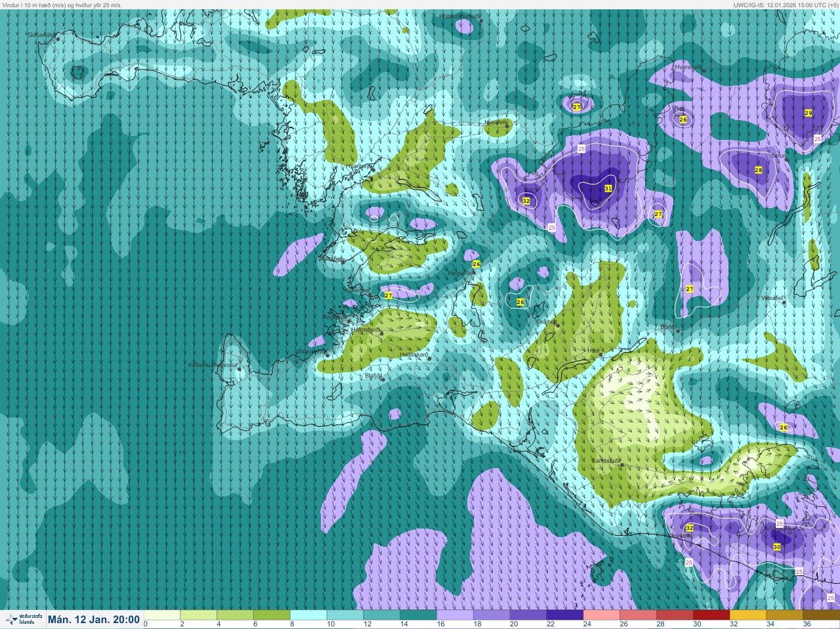Viewport: 840px width, 629px height.
Task: Click the Veðurstofa Íslands logo
Action: tap(23, 619)
